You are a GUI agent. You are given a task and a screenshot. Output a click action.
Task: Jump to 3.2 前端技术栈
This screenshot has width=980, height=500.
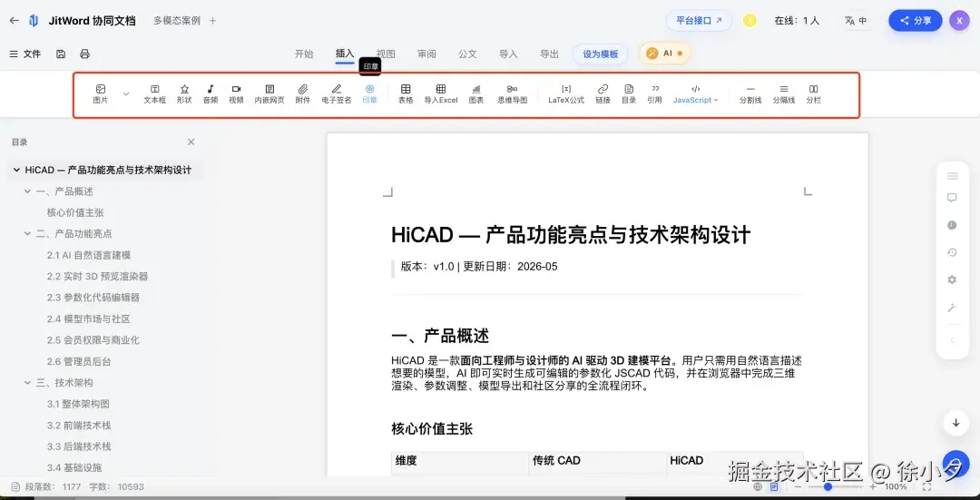pyautogui.click(x=79, y=425)
